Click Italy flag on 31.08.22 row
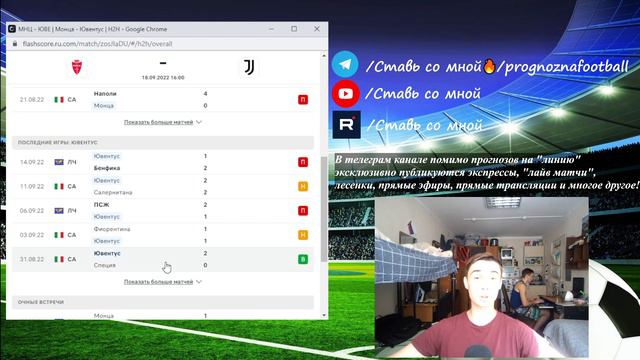 point(59,259)
